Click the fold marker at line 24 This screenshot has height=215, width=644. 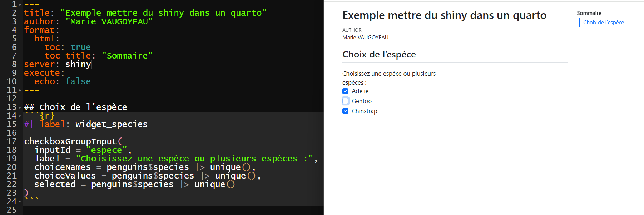20,201
